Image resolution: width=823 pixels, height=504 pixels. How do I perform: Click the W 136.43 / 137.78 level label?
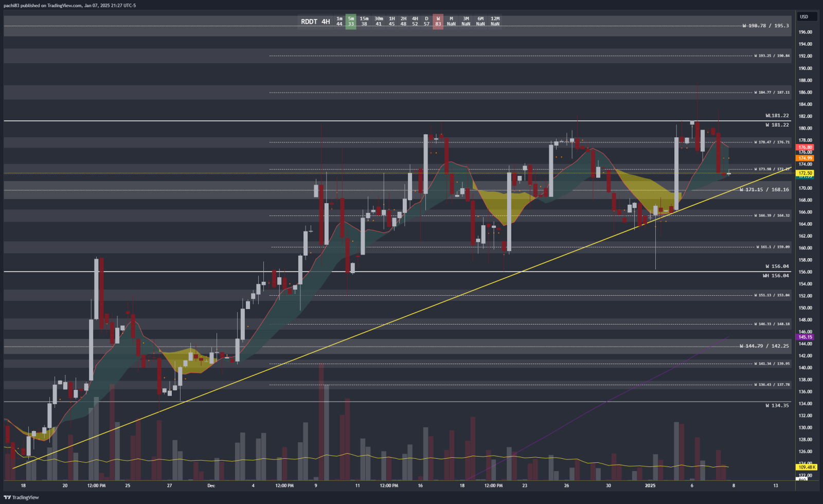[x=772, y=385]
